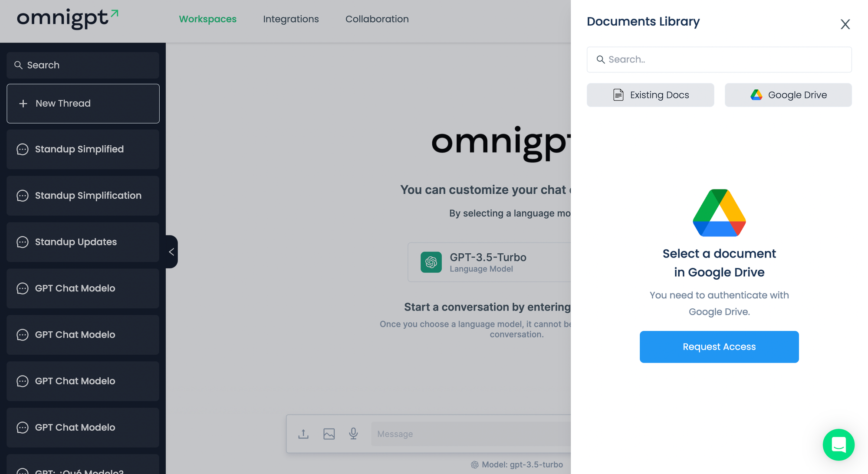Switch to the Google Drive tab
Image resolution: width=868 pixels, height=474 pixels.
tap(788, 95)
